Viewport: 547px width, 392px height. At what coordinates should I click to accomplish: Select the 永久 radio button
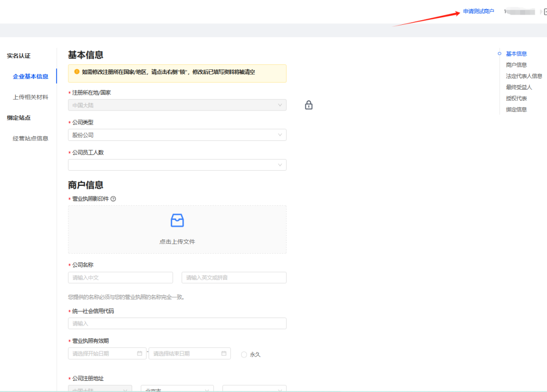point(244,355)
